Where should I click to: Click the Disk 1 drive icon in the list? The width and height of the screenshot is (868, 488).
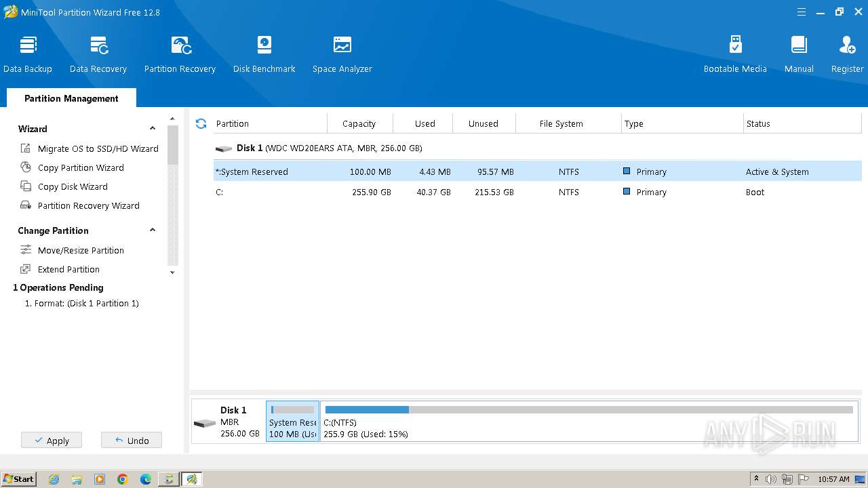[x=224, y=148]
